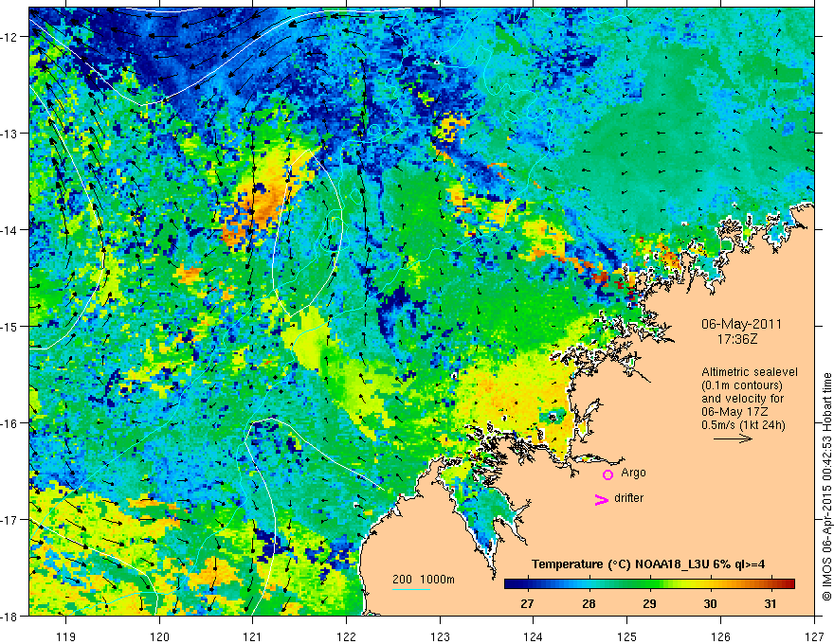
Task: Click the longitude axis label "127"
Action: click(x=814, y=636)
